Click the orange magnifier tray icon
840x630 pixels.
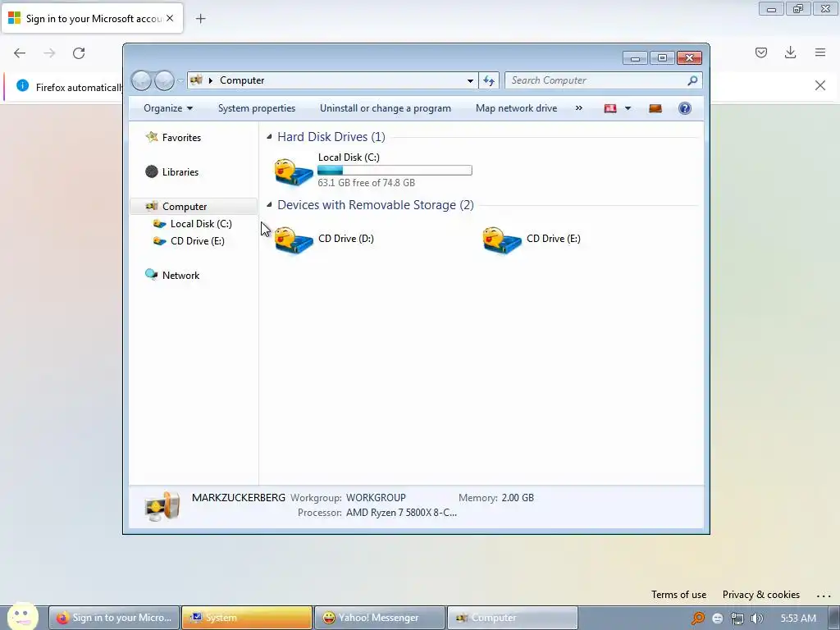697,619
